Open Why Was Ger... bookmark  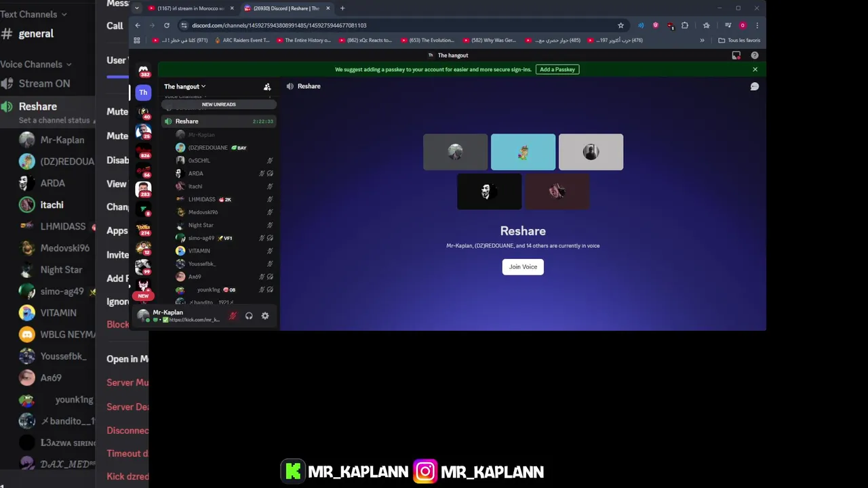(489, 40)
